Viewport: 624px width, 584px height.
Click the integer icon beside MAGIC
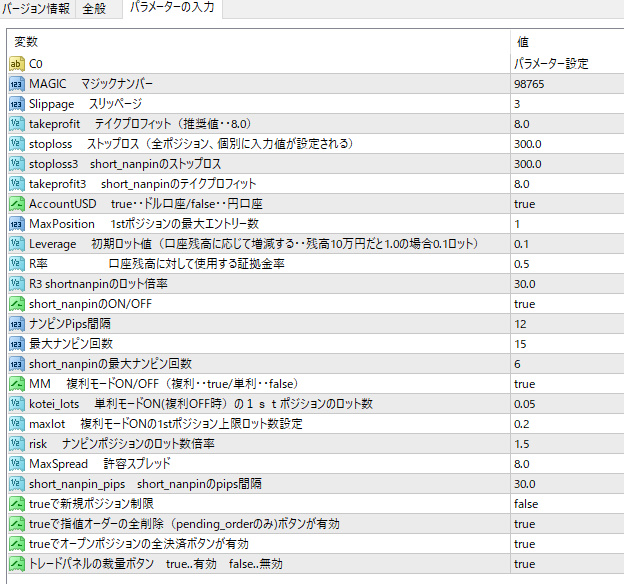[17, 84]
